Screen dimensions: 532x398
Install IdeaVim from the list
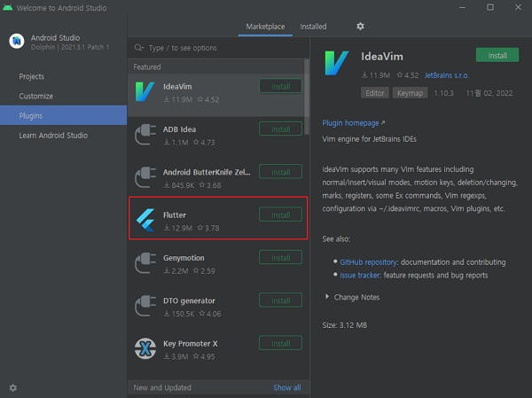point(280,86)
